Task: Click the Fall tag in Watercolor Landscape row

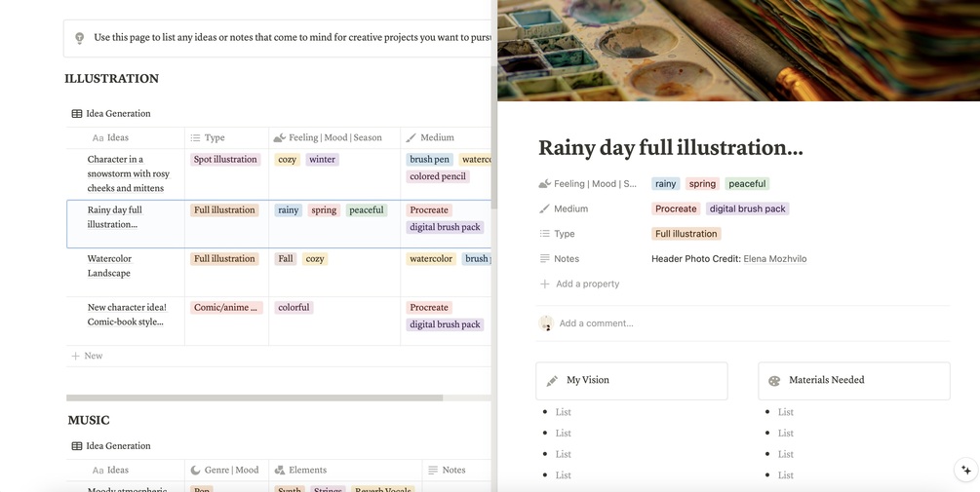Action: tap(286, 258)
